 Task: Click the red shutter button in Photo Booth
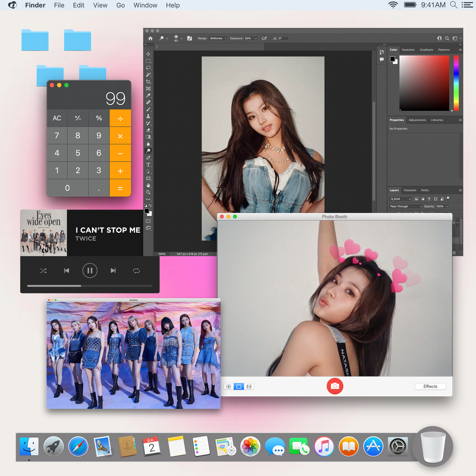(x=335, y=386)
